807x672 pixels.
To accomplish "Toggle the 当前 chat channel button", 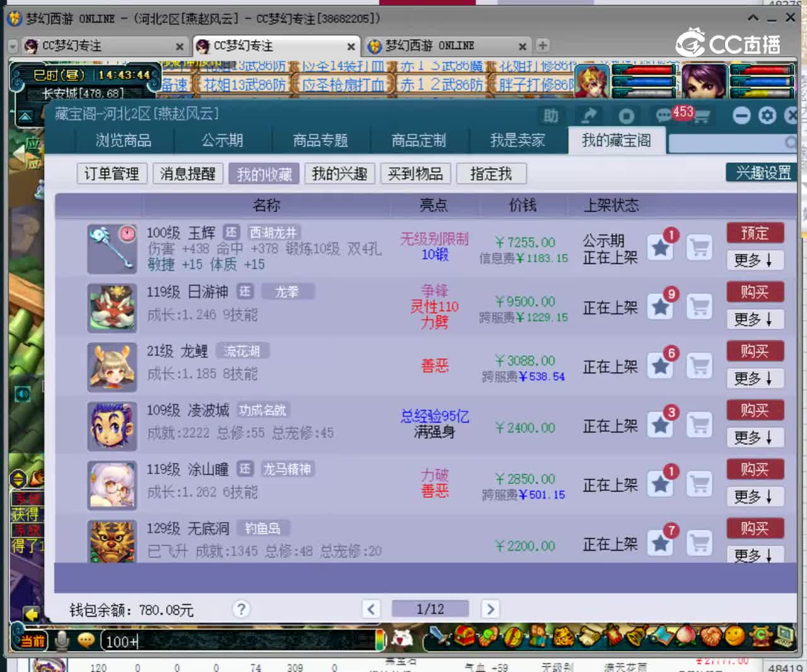I will (32, 641).
